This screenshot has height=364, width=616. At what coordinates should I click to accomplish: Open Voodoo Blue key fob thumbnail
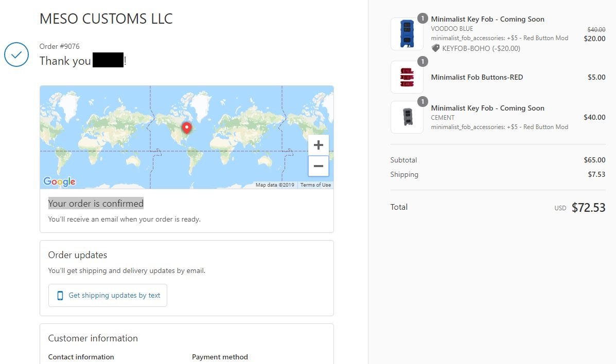tap(407, 34)
